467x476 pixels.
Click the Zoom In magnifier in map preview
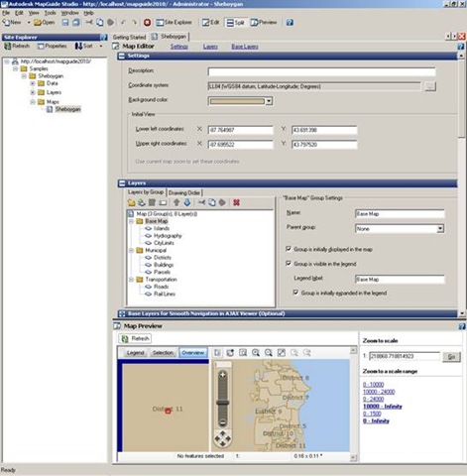pyautogui.click(x=256, y=353)
